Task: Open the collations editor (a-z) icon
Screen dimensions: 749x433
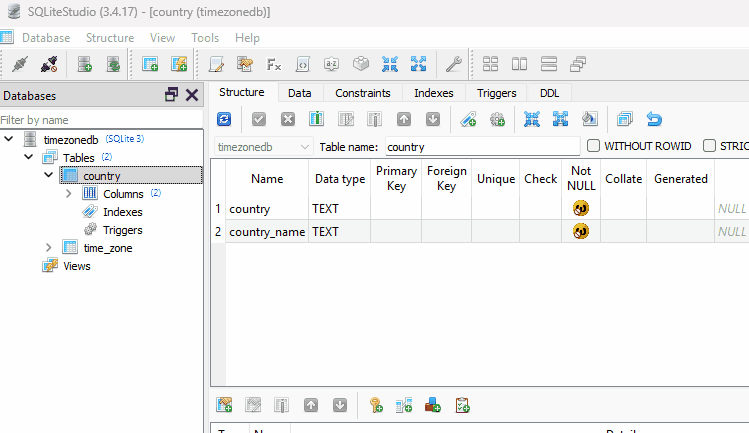Action: (332, 64)
